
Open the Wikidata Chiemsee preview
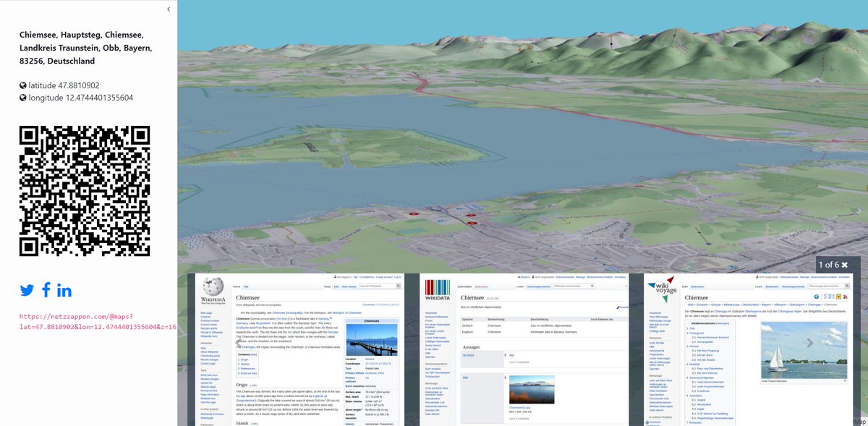coord(524,349)
